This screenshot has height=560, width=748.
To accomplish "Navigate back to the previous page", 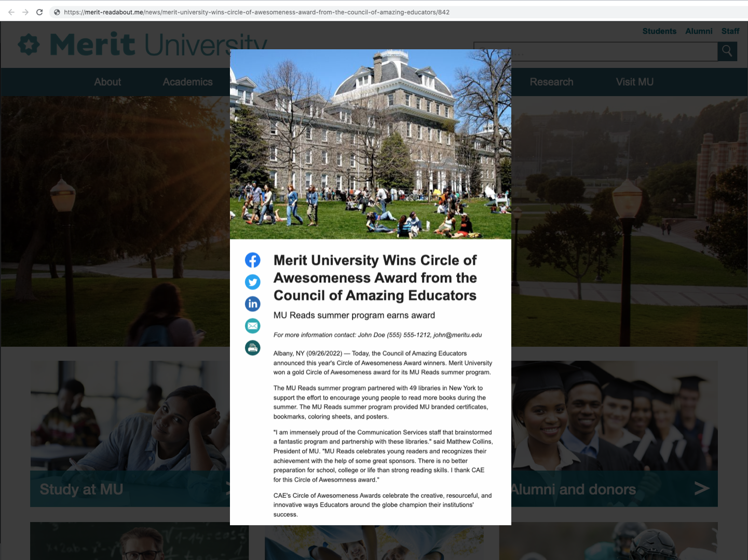I will pos(10,11).
